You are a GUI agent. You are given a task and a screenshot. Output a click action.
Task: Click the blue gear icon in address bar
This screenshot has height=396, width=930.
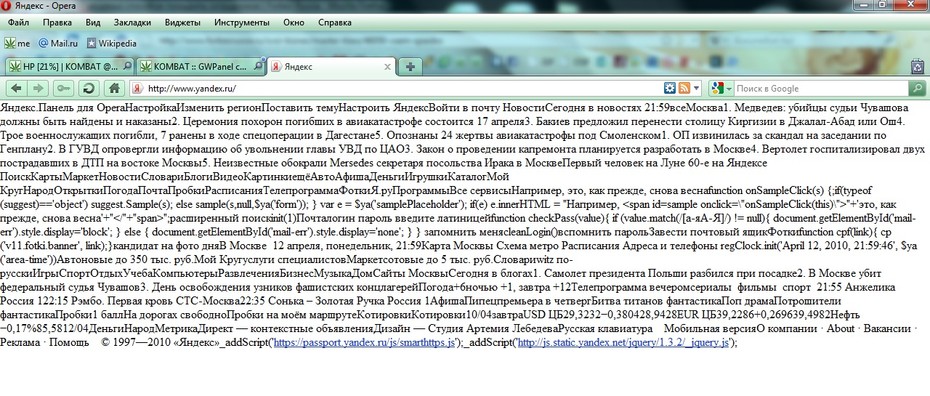point(670,88)
